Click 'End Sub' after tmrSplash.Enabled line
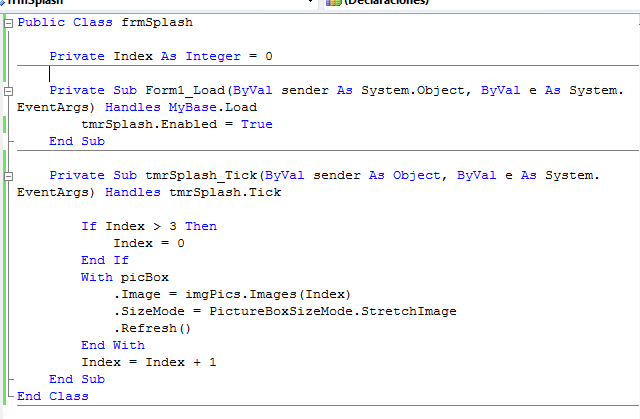 pos(77,141)
